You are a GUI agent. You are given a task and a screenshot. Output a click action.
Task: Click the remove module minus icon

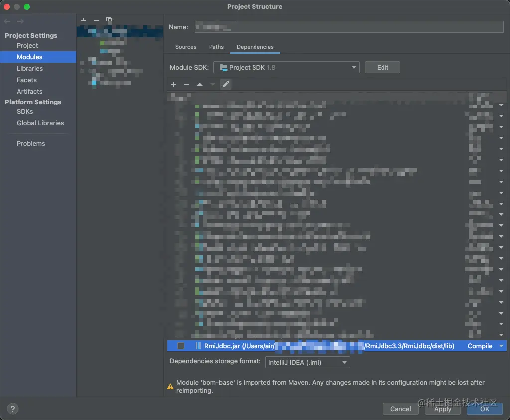[x=96, y=20]
